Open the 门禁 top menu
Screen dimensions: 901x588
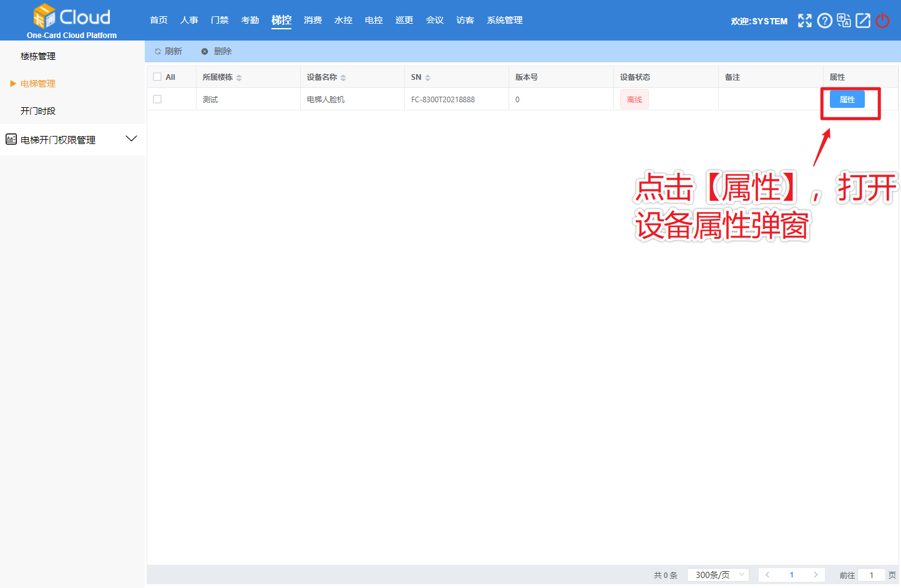pyautogui.click(x=220, y=20)
